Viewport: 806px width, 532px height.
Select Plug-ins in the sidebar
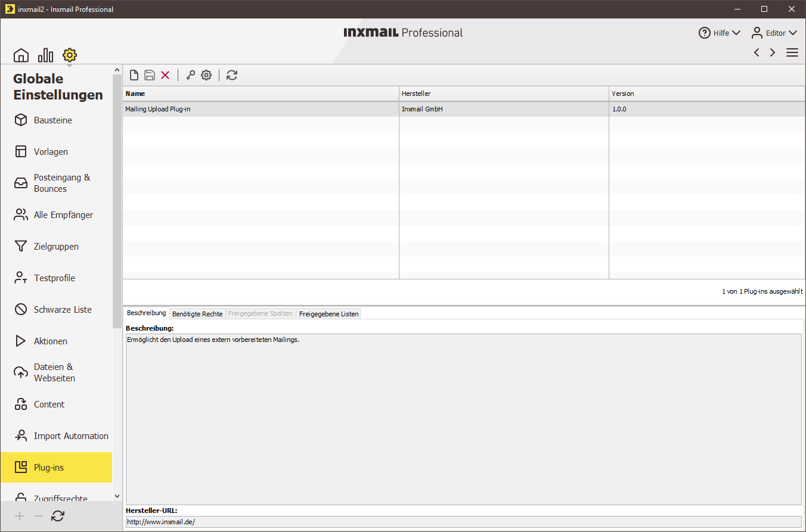click(57, 468)
